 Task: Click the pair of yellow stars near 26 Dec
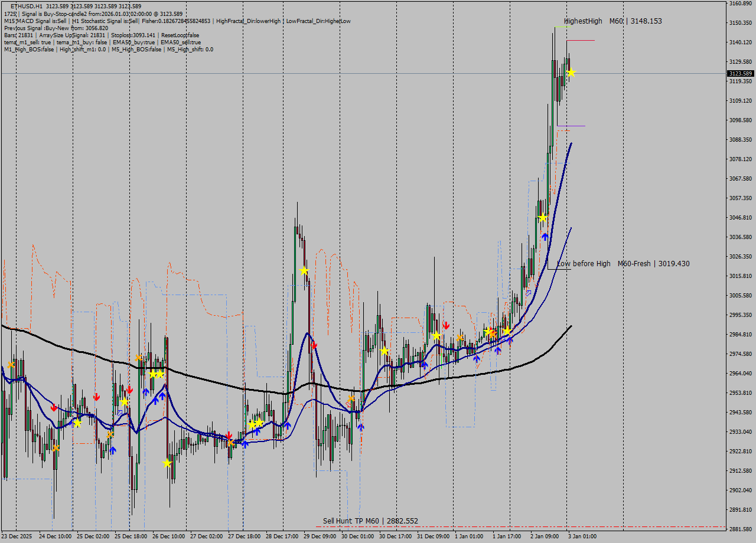pos(155,374)
